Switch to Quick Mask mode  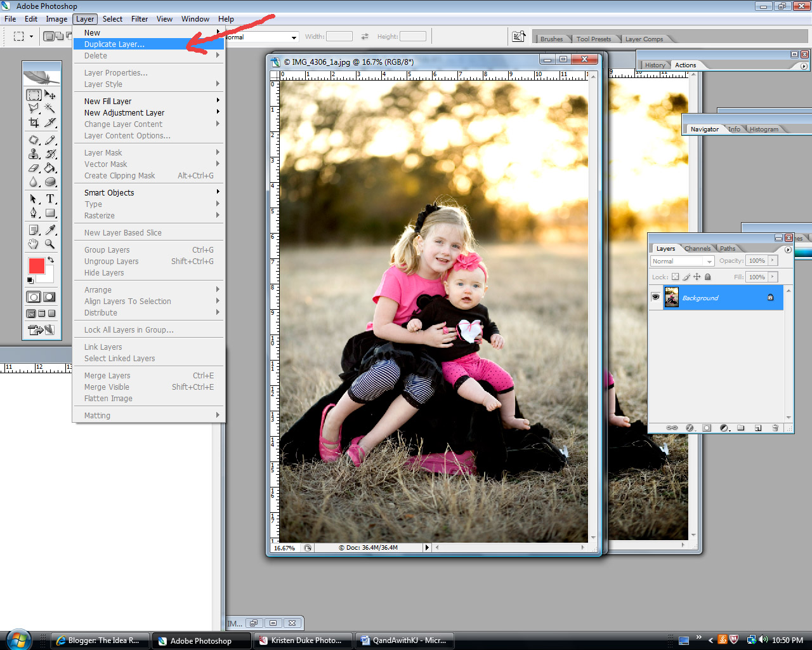tap(49, 297)
